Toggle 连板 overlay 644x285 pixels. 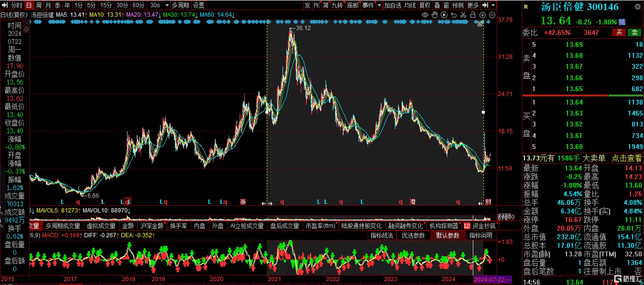[353, 5]
